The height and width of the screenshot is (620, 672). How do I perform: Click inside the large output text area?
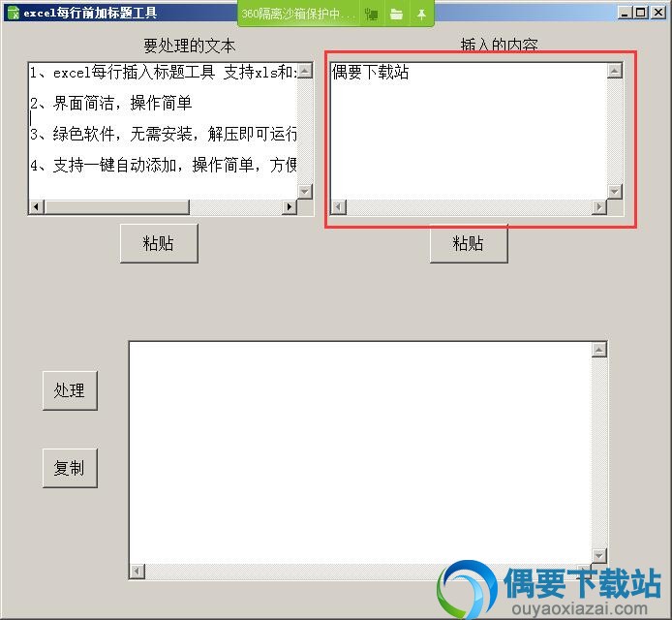360,452
